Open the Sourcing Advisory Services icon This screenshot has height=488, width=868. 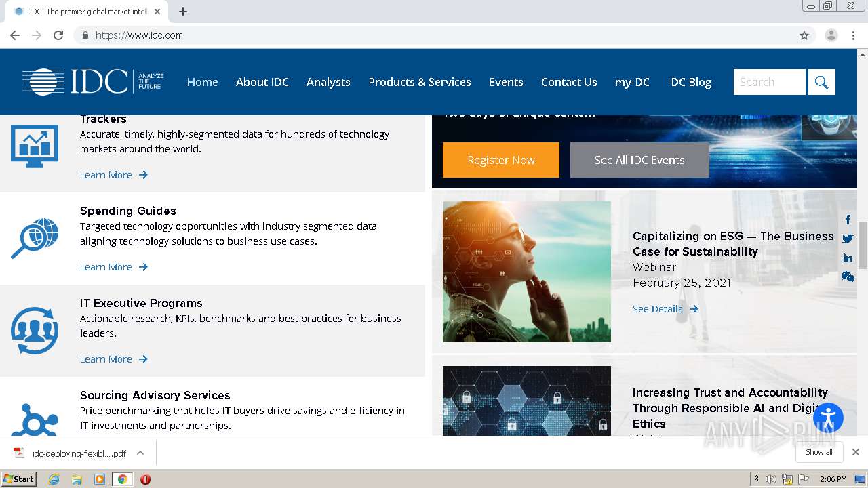[35, 420]
